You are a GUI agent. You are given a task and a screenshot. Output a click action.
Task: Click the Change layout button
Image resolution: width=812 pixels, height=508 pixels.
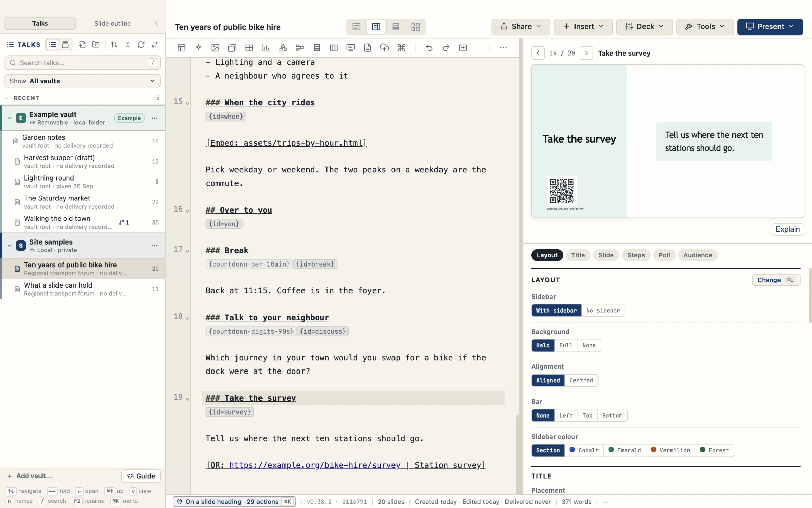coord(776,280)
